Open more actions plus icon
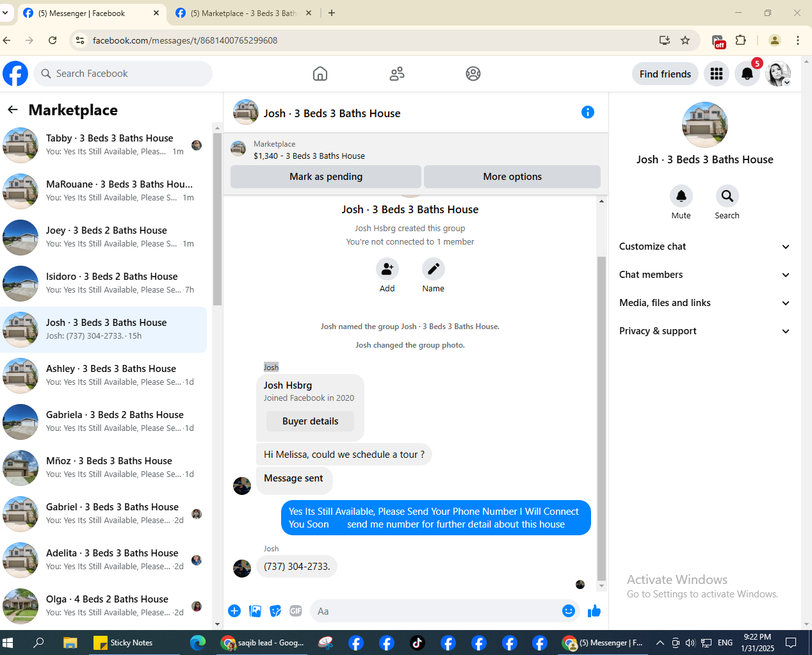The height and width of the screenshot is (655, 812). click(234, 611)
